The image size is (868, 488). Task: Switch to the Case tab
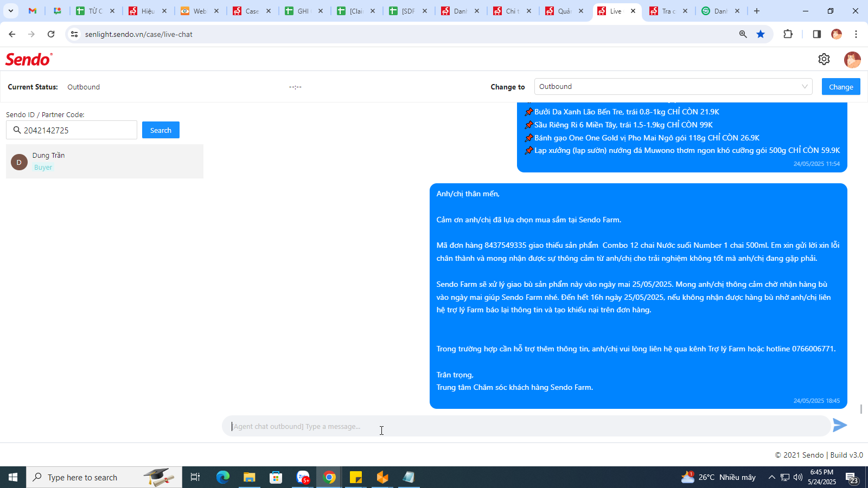tap(252, 11)
